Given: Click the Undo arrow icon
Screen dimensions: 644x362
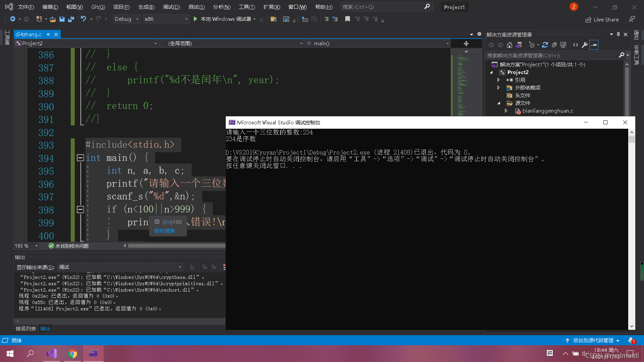Looking at the screenshot, I should pyautogui.click(x=84, y=19).
